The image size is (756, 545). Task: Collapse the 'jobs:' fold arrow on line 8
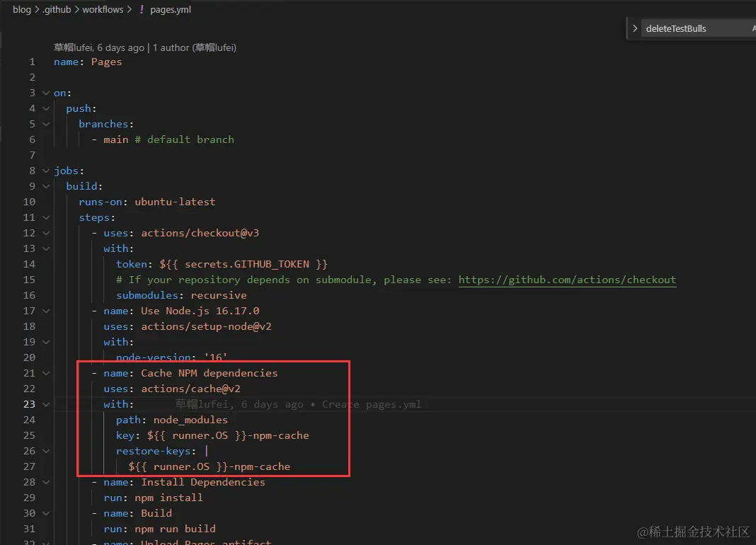[x=46, y=171]
